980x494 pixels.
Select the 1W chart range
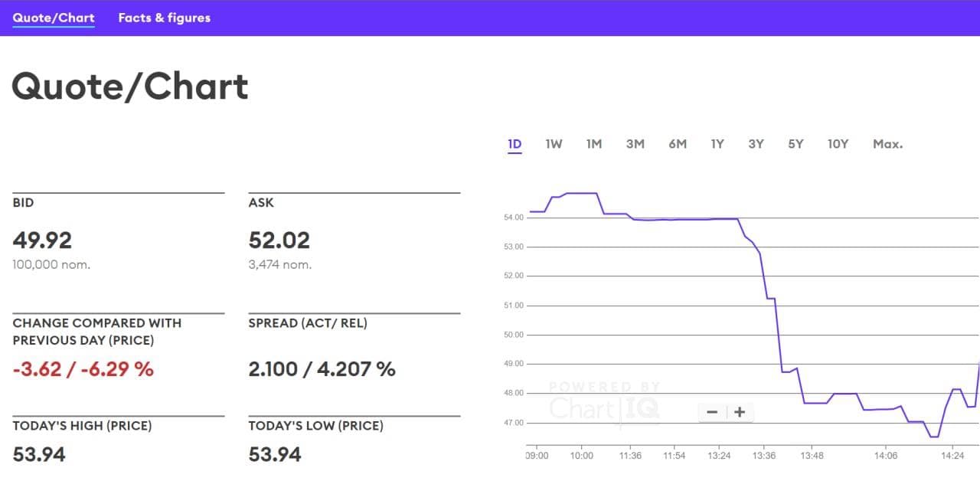(554, 144)
